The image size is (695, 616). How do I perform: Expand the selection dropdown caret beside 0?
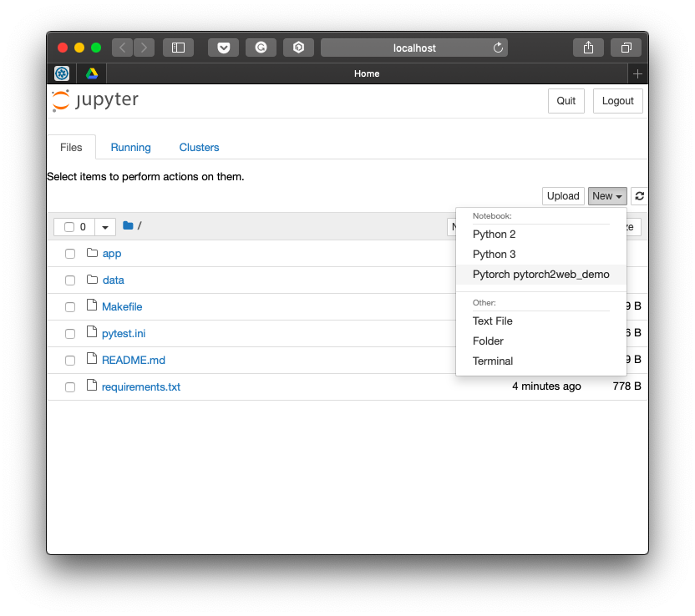pos(105,227)
